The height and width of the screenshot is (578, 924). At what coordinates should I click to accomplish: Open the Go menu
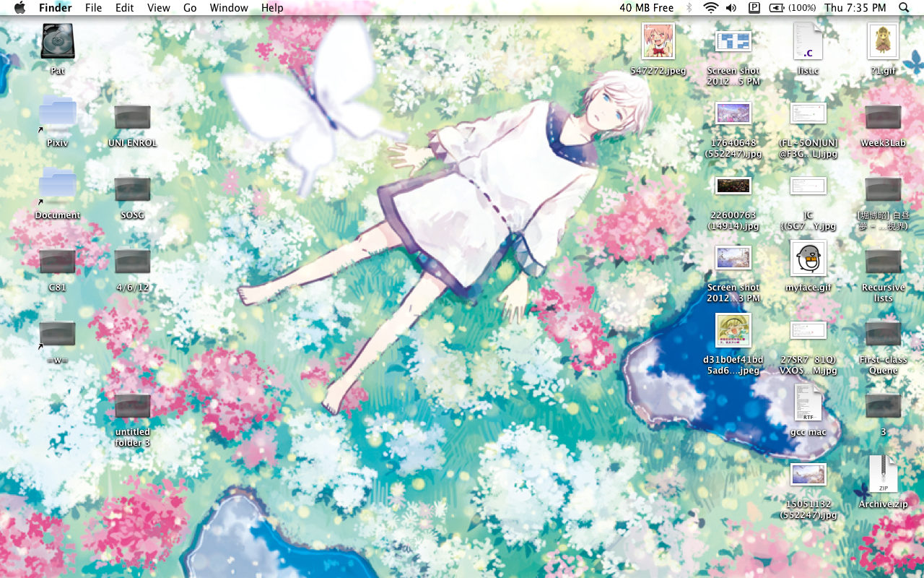tap(190, 8)
